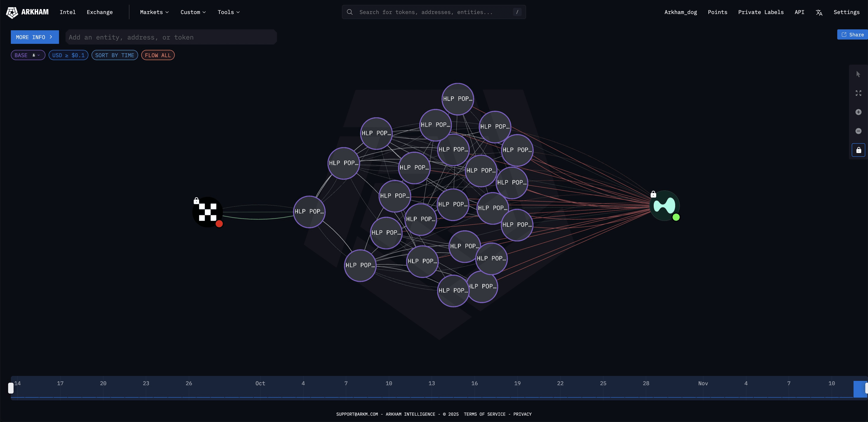Toggle the FLOW ALL filter
The height and width of the screenshot is (422, 868).
[158, 55]
